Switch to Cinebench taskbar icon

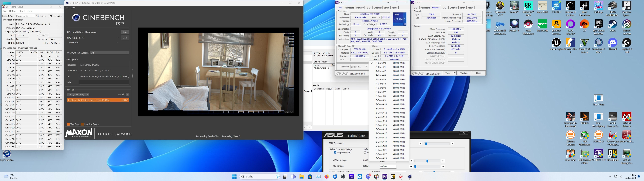pos(410,176)
